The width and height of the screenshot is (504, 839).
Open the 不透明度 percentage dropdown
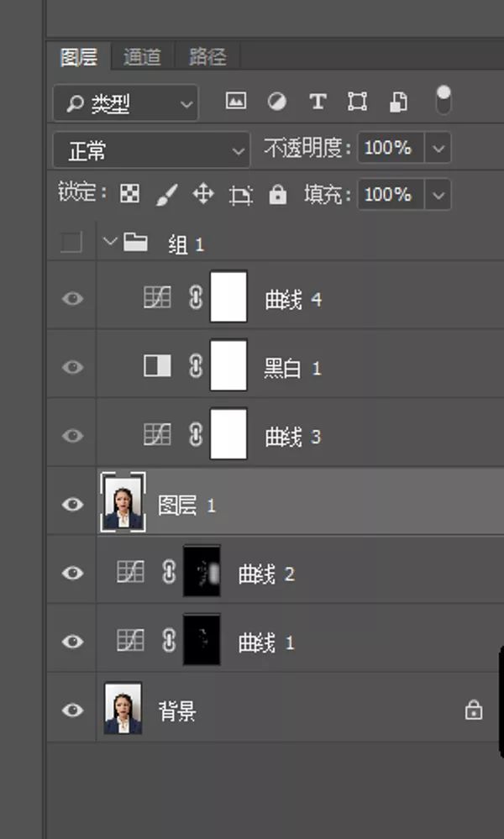[x=438, y=148]
